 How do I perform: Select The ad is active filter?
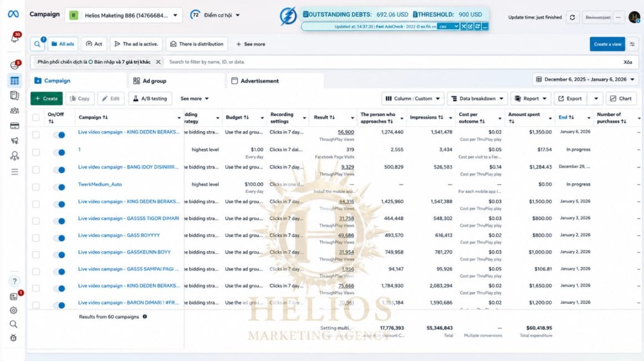136,44
